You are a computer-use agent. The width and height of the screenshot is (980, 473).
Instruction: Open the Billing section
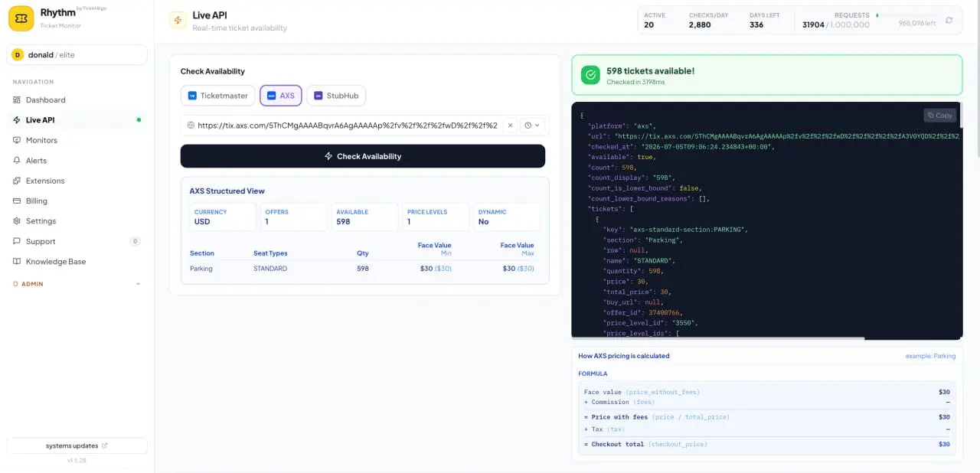[77, 201]
